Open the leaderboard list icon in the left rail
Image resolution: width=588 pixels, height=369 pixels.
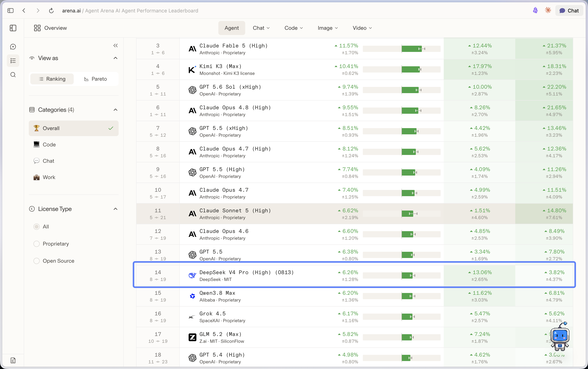tap(13, 60)
